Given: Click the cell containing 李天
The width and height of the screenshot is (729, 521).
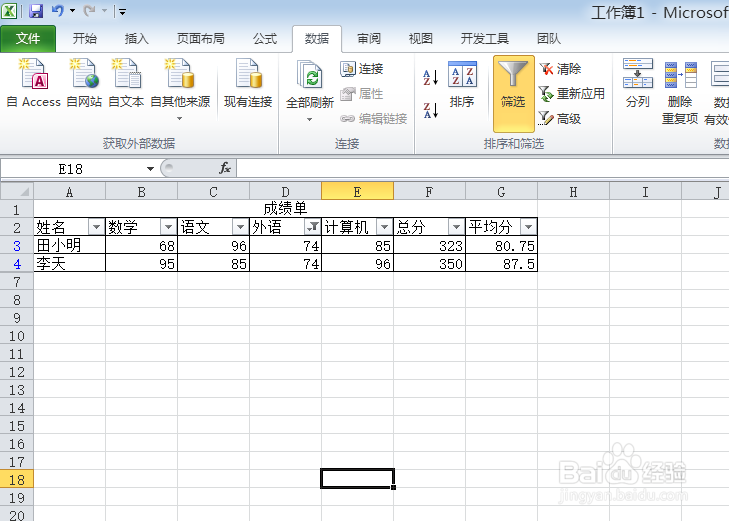Looking at the screenshot, I should (69, 263).
